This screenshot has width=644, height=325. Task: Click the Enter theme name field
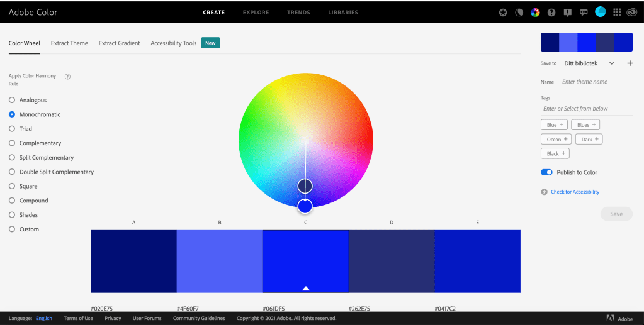[x=596, y=82]
